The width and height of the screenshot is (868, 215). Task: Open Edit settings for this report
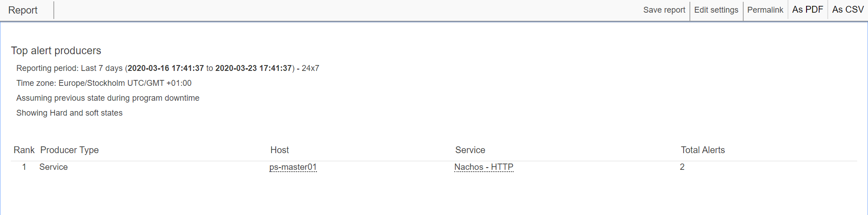coord(716,10)
